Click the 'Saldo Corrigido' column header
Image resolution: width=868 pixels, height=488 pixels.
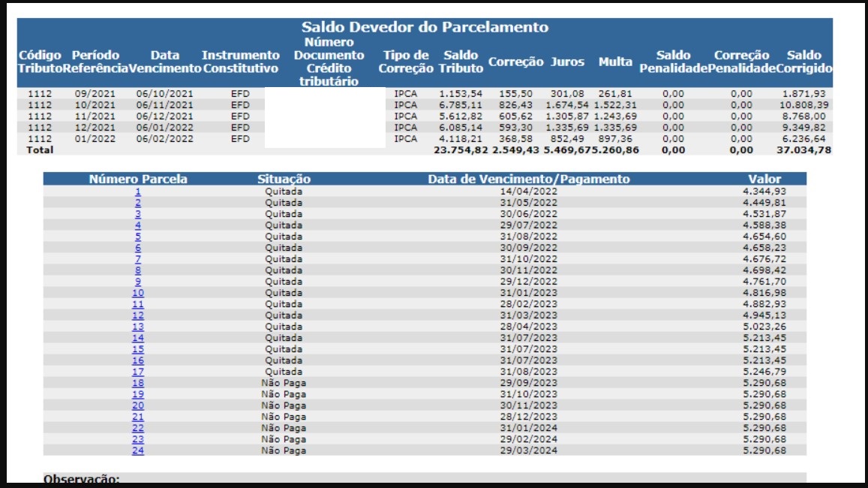[803, 62]
